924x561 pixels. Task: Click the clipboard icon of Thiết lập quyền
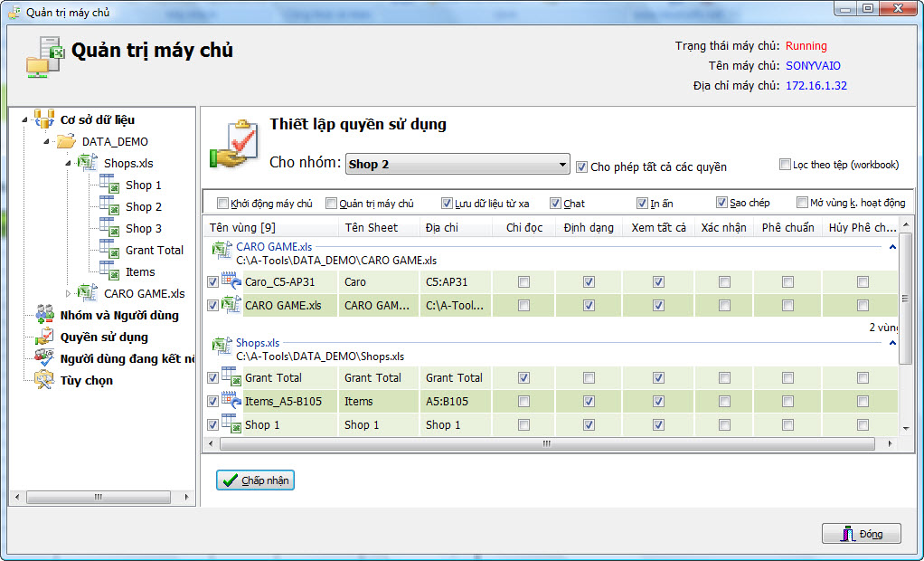235,143
